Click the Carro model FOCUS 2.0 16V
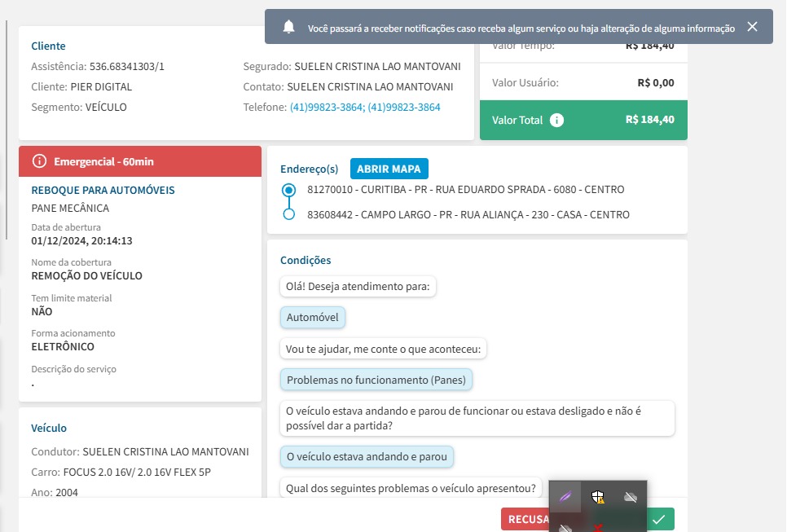 pyautogui.click(x=137, y=473)
